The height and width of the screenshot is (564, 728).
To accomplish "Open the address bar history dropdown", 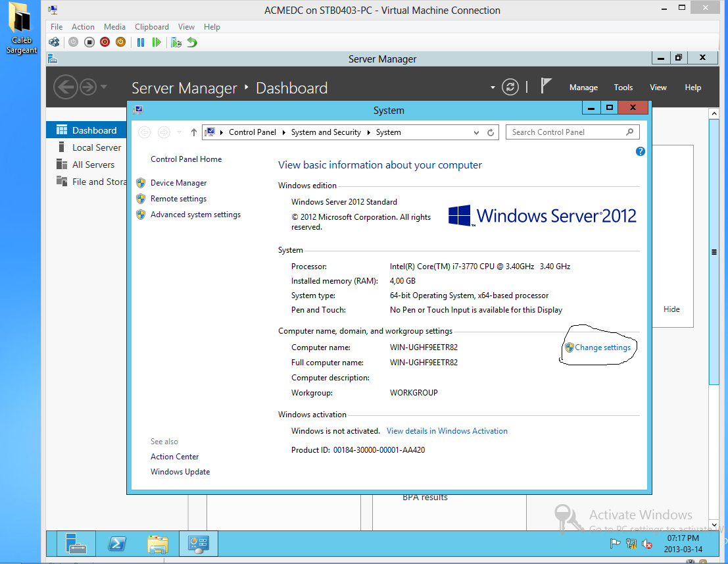I will tap(476, 132).
